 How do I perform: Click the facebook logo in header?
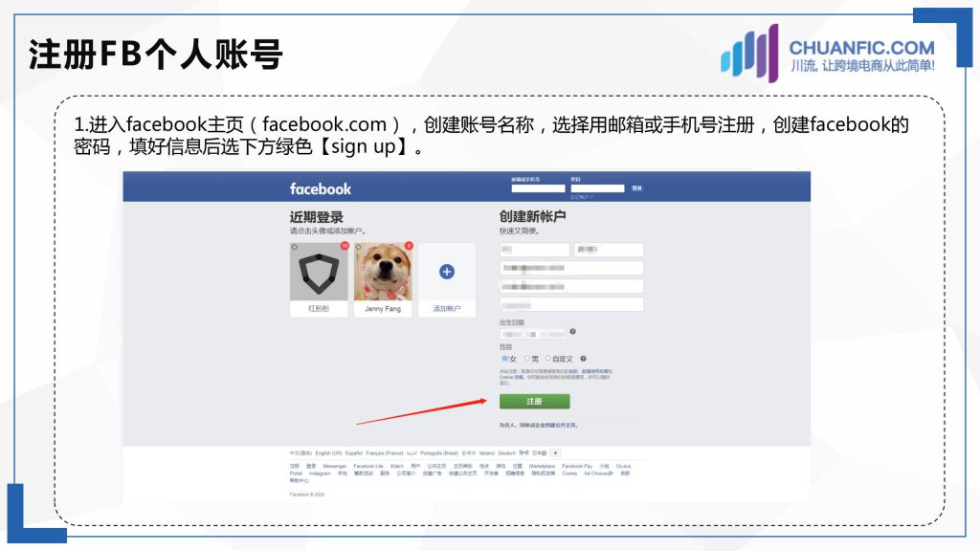320,188
